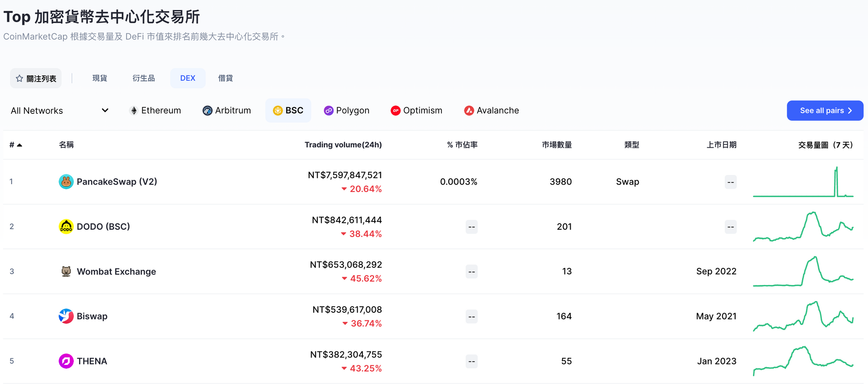This screenshot has height=384, width=868.
Task: Click the DODO (BSC) yellow logo
Action: coord(66,226)
